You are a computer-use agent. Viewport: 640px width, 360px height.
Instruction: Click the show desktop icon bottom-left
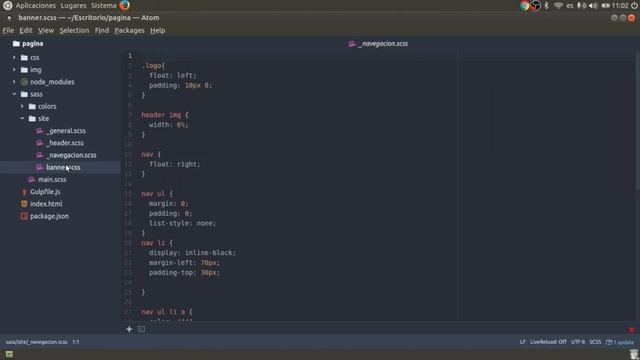(9, 354)
